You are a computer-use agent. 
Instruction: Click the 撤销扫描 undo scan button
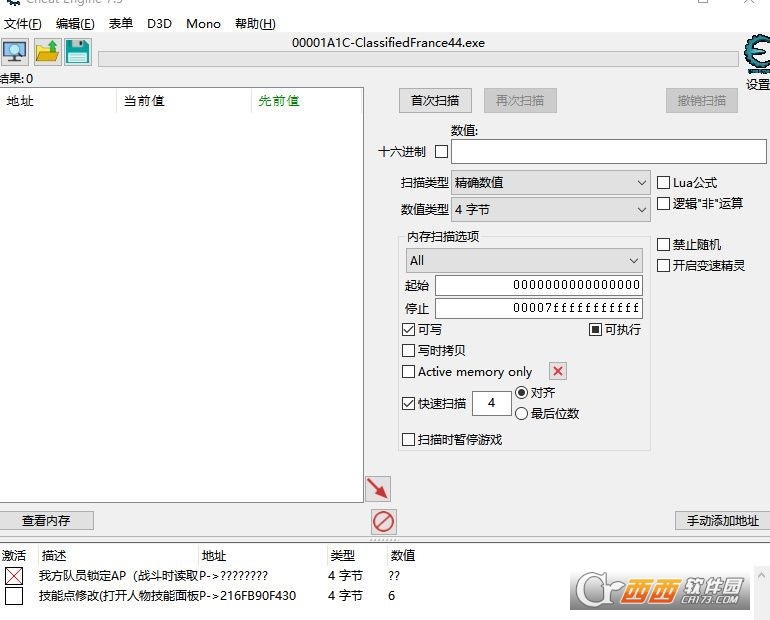(x=702, y=101)
